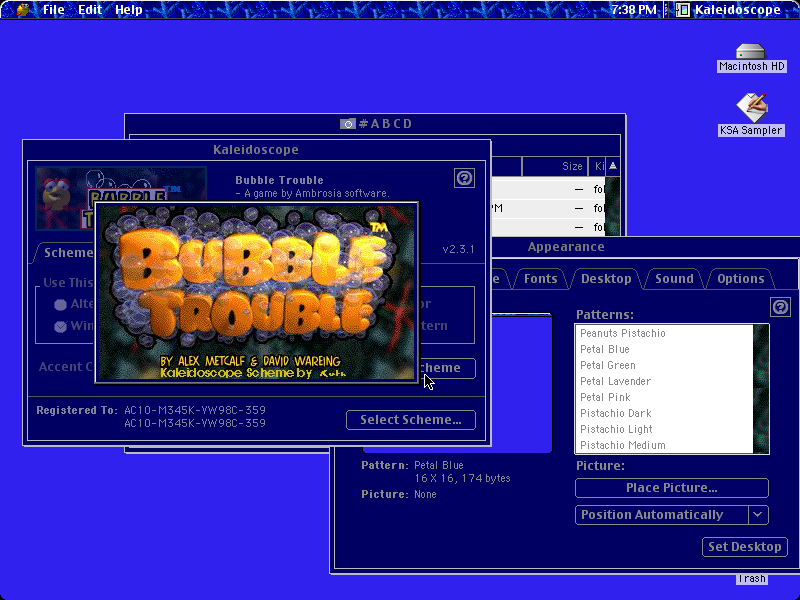Open the Edit menu
This screenshot has width=800, height=600.
pyautogui.click(x=90, y=10)
